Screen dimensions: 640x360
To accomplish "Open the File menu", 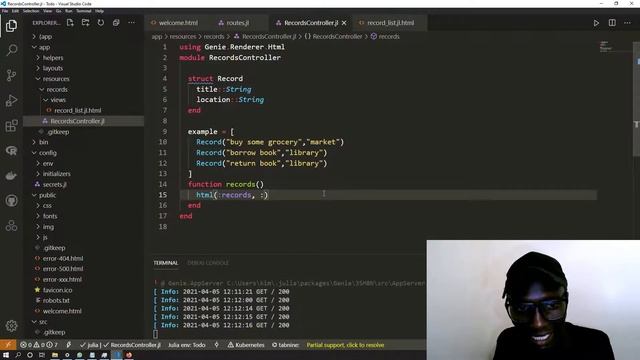I will [5, 11].
